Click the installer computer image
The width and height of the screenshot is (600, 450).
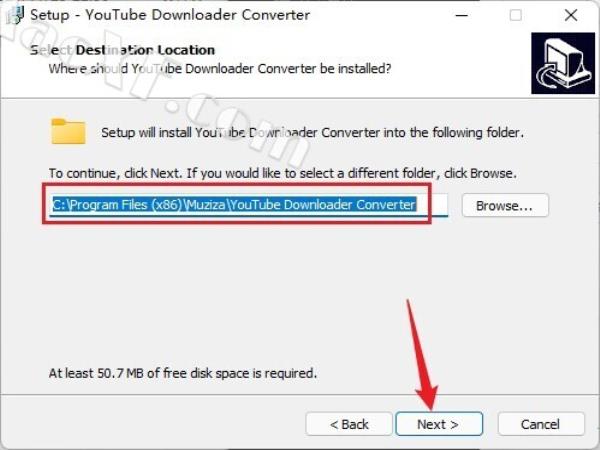point(563,63)
